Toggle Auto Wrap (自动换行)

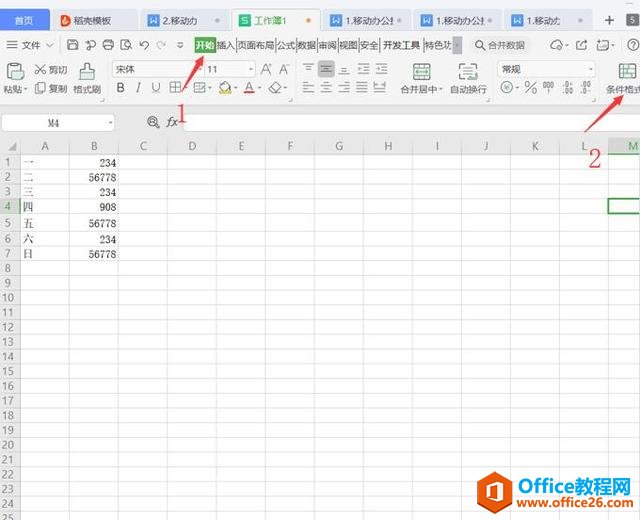pos(468,78)
